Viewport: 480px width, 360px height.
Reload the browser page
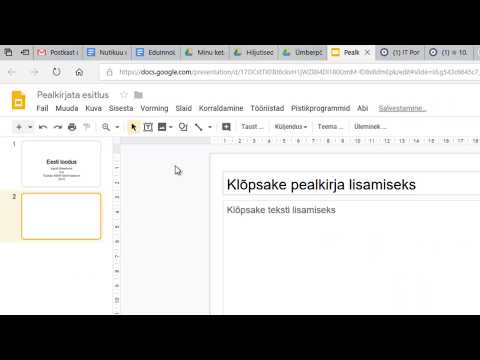pyautogui.click(x=57, y=72)
